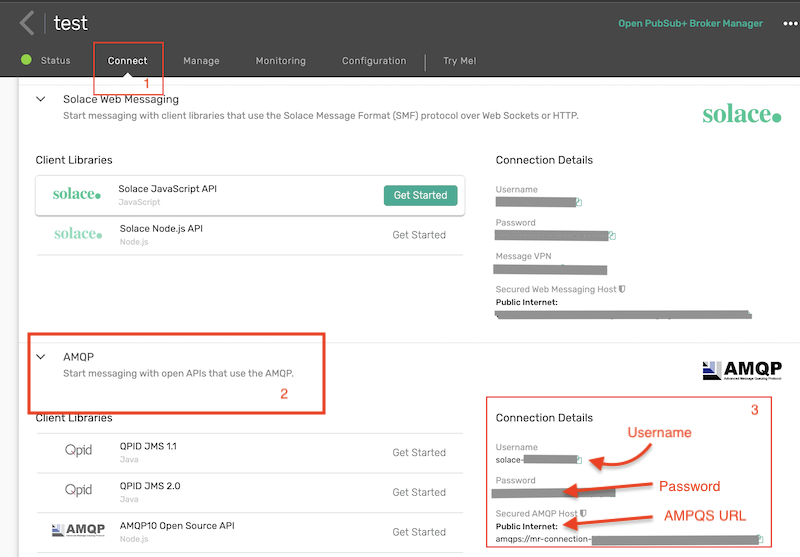Click the AMQP section heading text
The image size is (800, 557).
tap(79, 357)
